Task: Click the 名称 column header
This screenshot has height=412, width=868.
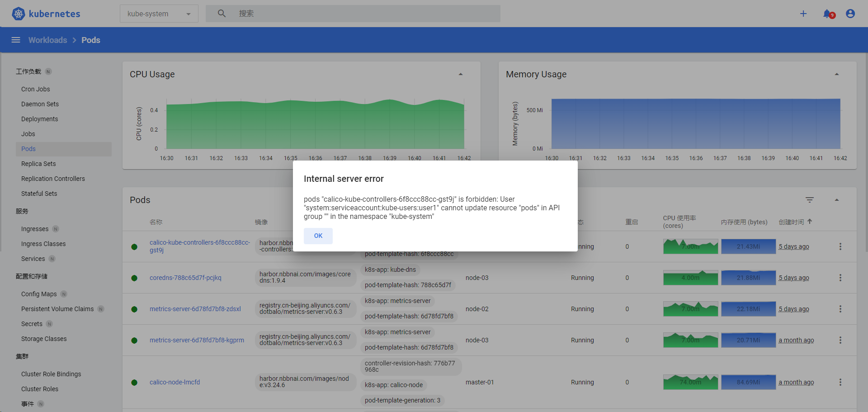Action: coord(156,222)
